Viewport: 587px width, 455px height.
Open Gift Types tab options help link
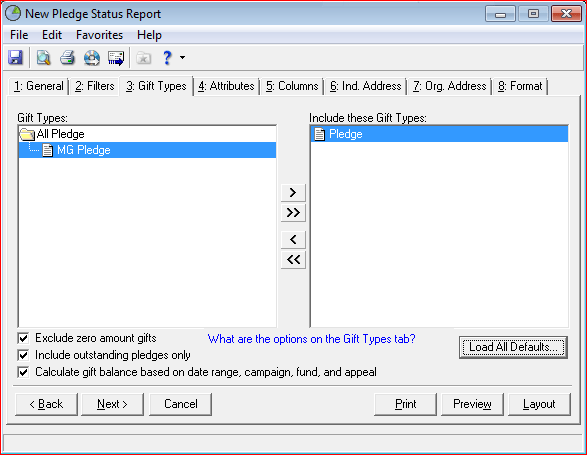(311, 339)
